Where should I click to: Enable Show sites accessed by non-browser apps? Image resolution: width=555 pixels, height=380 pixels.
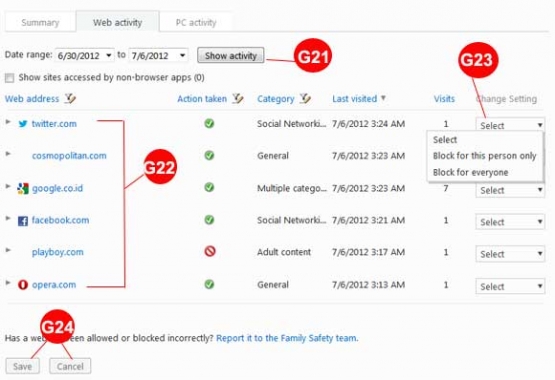pyautogui.click(x=10, y=78)
